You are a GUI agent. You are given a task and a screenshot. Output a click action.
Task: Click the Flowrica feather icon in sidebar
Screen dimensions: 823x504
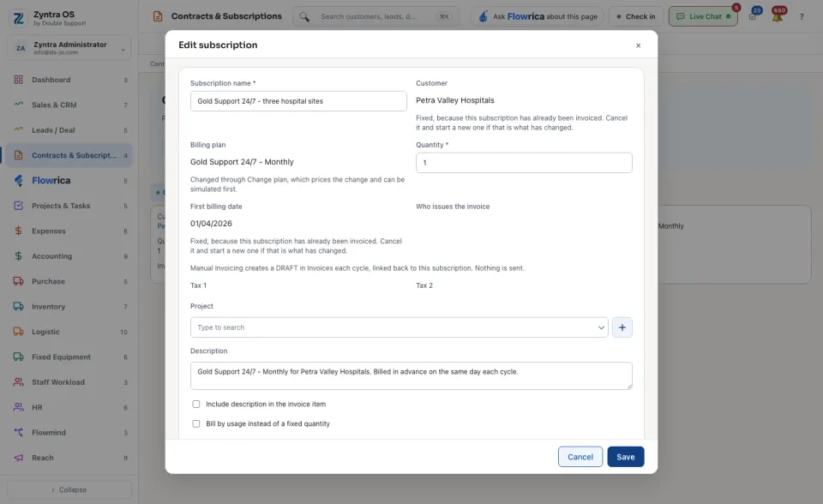click(18, 181)
